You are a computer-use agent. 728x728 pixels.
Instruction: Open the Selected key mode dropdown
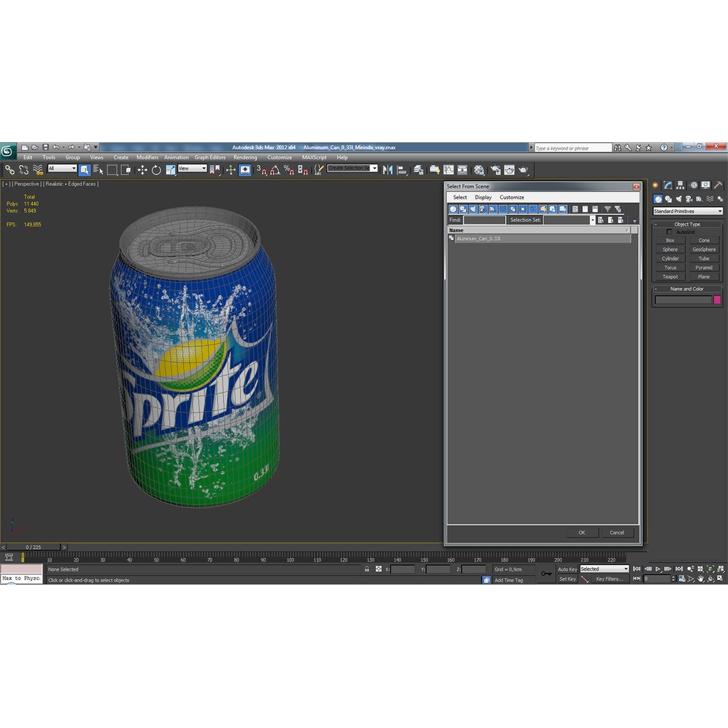604,569
